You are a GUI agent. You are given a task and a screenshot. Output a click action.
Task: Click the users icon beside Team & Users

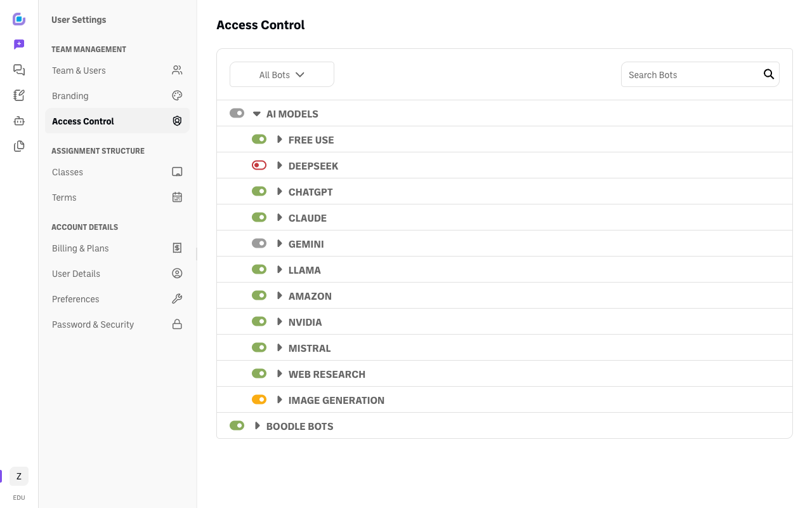point(177,70)
